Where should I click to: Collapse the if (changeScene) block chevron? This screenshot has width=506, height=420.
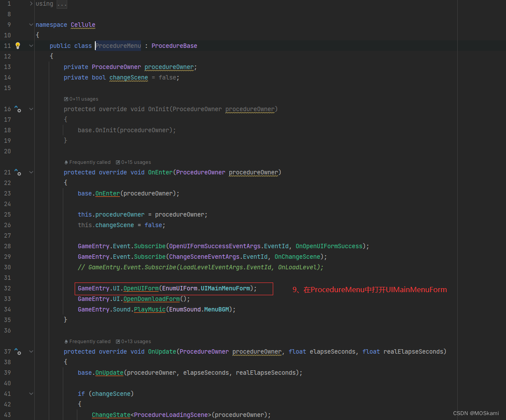30,393
